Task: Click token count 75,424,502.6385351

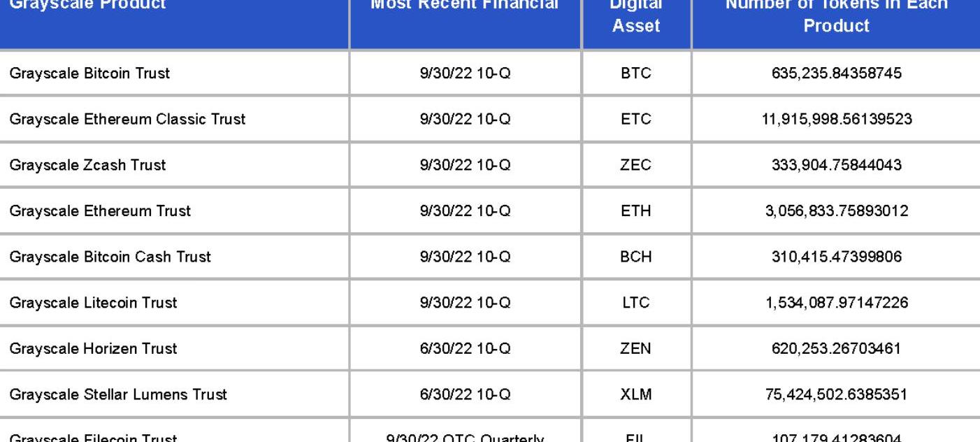Action: [x=836, y=394]
